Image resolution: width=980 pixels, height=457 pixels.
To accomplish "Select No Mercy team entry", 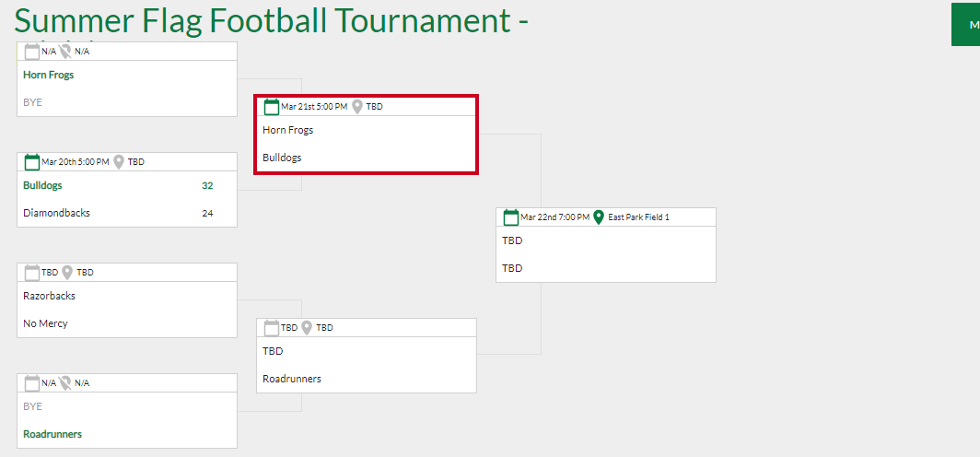I will point(46,323).
